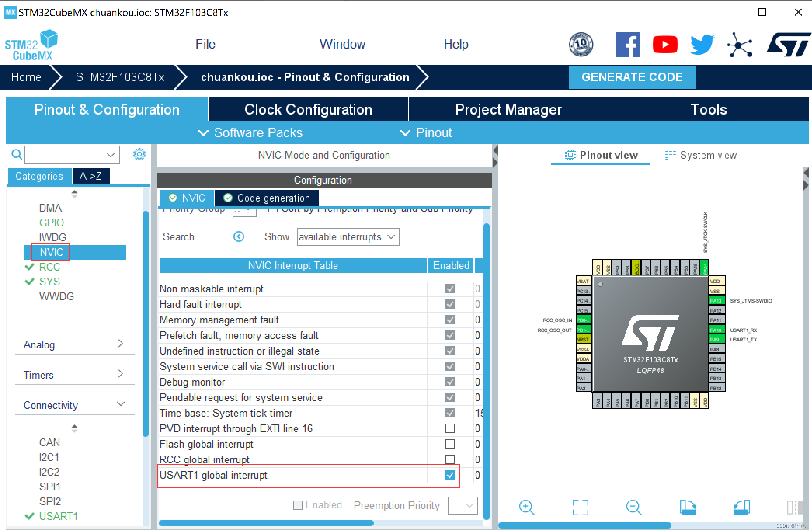Open the Show available interrupts dropdown

coord(348,237)
